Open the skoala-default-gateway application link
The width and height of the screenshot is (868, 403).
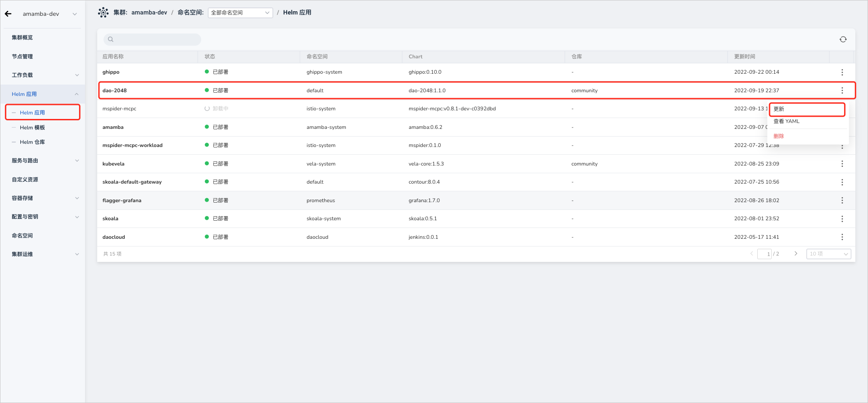click(132, 182)
